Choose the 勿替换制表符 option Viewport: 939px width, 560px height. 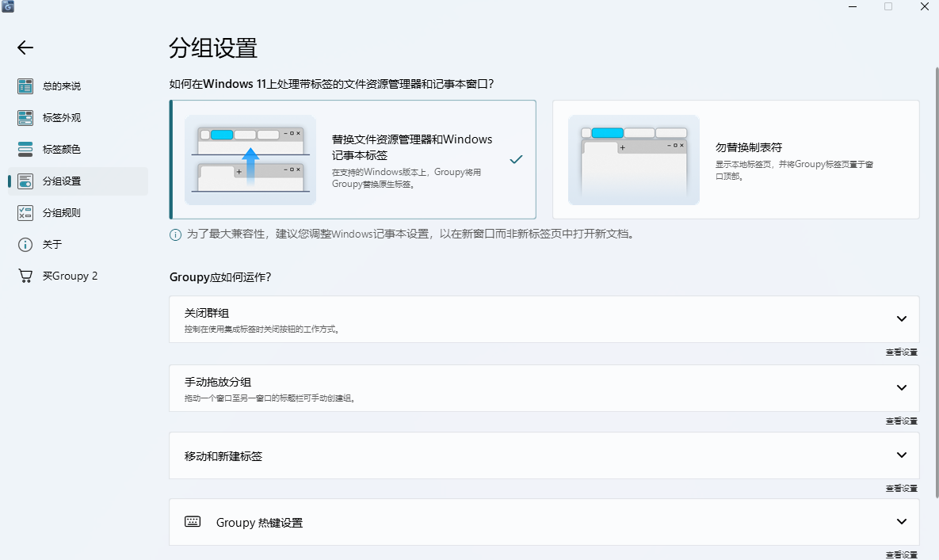tap(736, 160)
